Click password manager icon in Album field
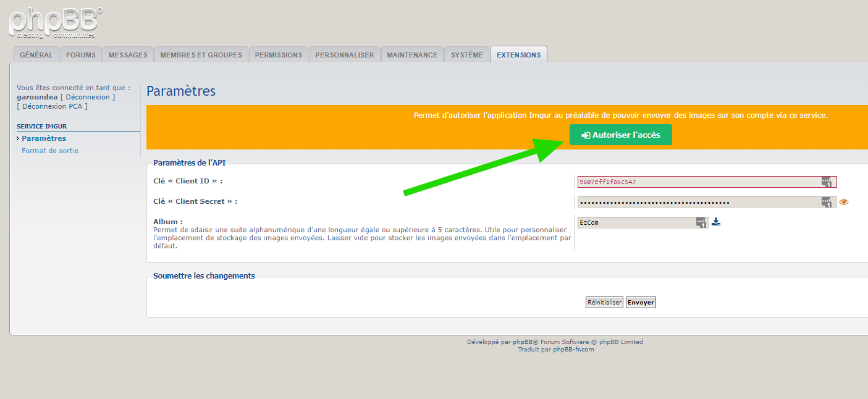 pos(701,222)
